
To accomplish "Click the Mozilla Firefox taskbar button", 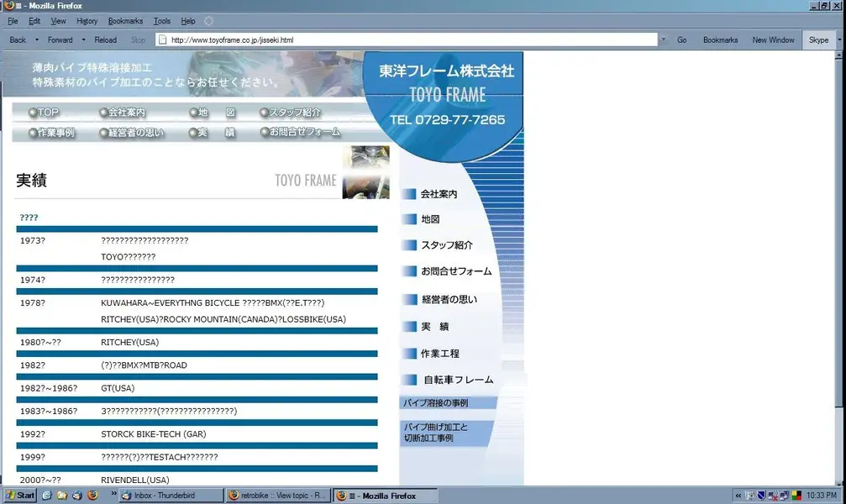I will [385, 496].
